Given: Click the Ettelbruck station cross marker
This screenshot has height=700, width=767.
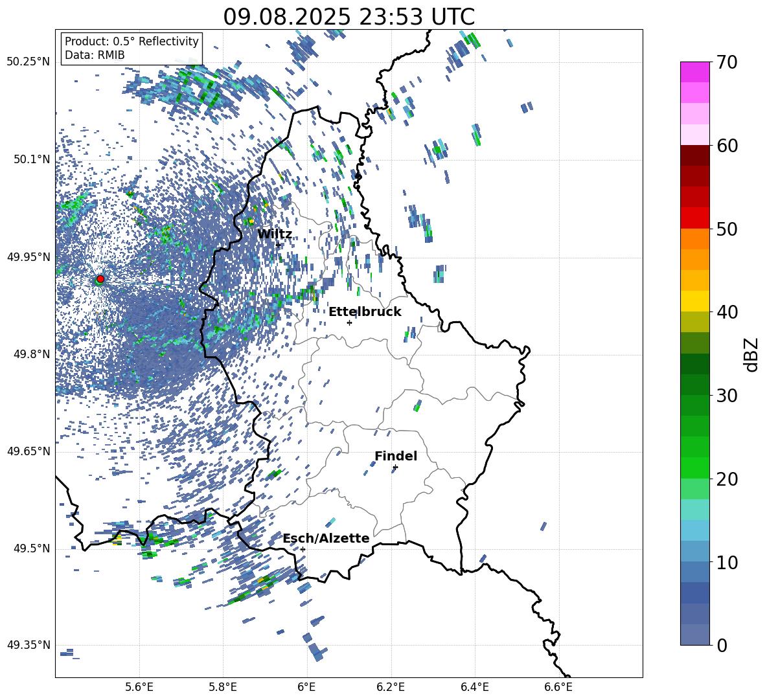Looking at the screenshot, I should [x=349, y=322].
